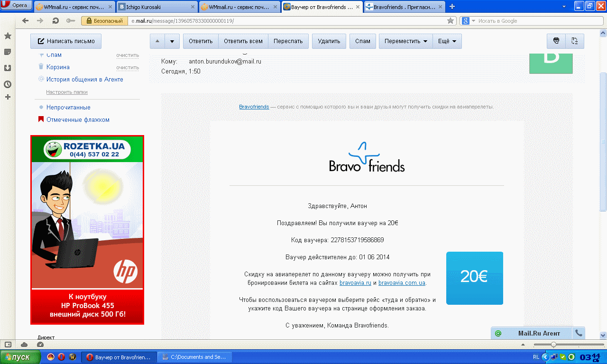The height and width of the screenshot is (364, 607).
Task: Expand the 'Переместить' dropdown
Action: click(405, 41)
